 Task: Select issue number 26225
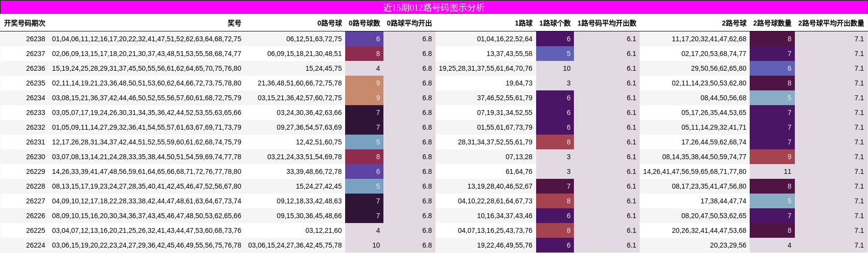pos(35,230)
